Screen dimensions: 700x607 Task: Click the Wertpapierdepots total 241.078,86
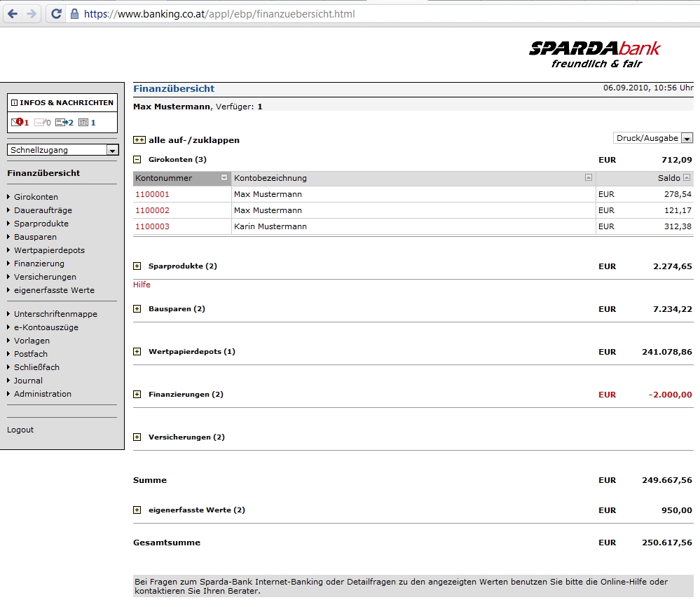[x=667, y=352]
